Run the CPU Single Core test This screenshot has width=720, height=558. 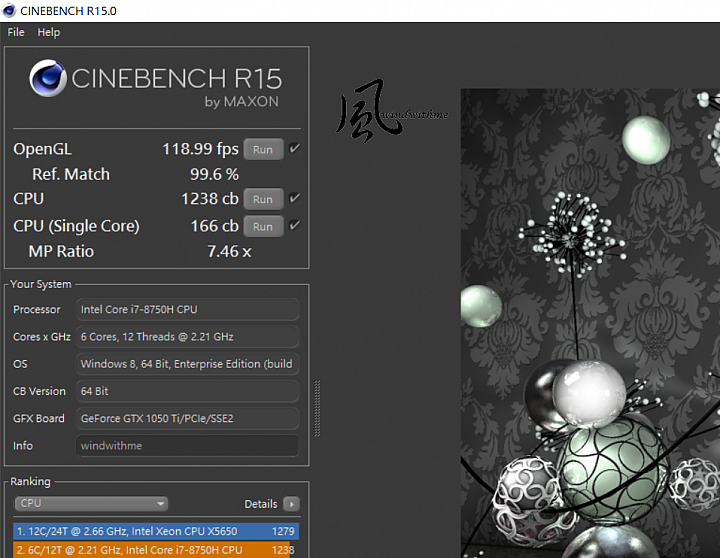[x=263, y=226]
